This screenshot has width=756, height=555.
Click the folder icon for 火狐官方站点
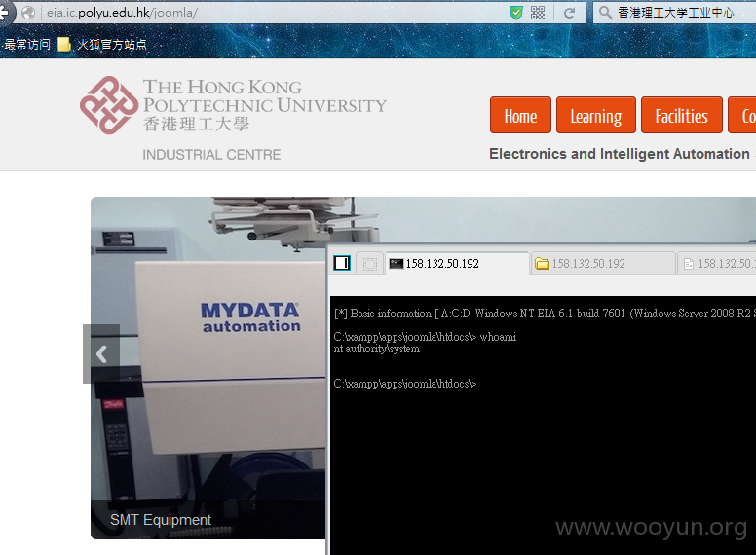tap(64, 45)
